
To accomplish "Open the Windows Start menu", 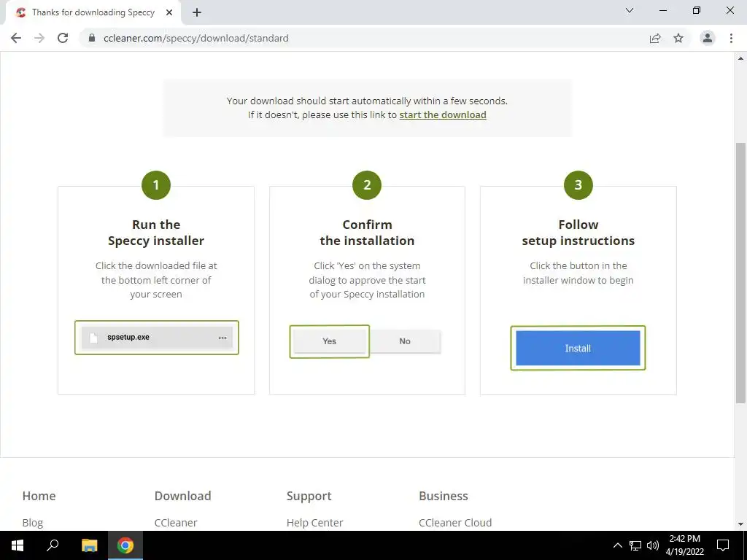I will click(18, 545).
